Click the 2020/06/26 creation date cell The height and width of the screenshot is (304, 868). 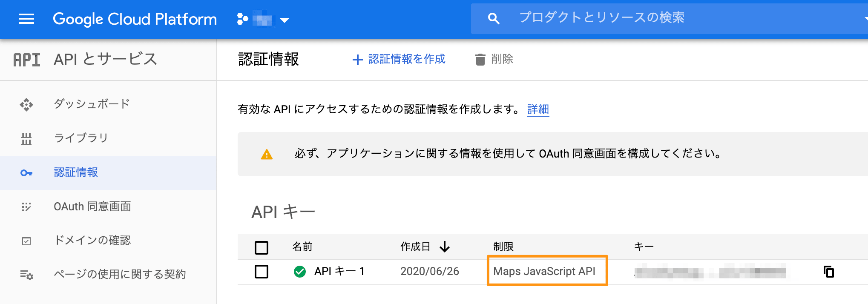[430, 271]
